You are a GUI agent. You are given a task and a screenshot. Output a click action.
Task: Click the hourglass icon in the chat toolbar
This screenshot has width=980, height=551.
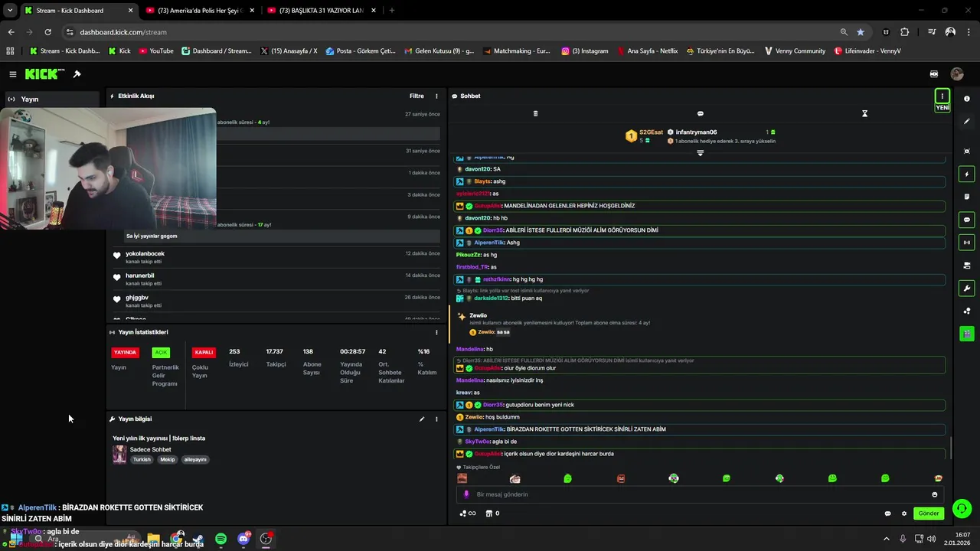click(864, 113)
